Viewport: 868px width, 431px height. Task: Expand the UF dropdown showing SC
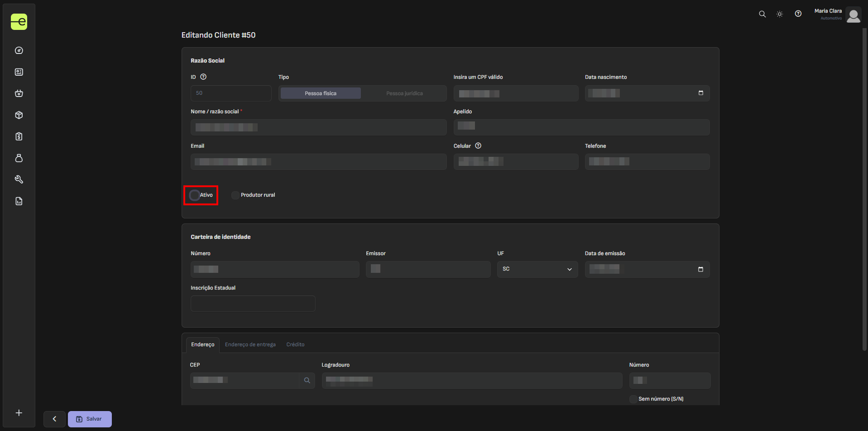pos(537,269)
